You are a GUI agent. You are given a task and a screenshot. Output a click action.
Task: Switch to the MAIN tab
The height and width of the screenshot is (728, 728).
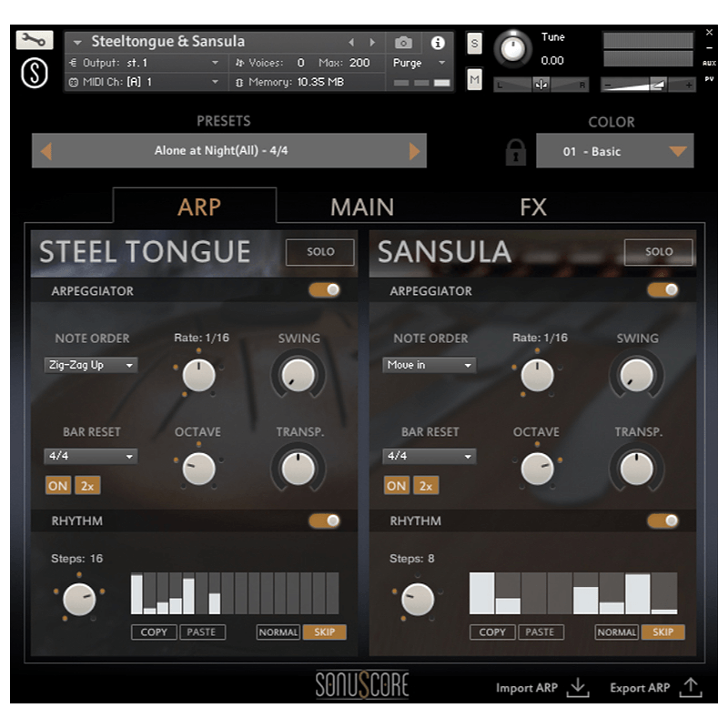click(362, 207)
